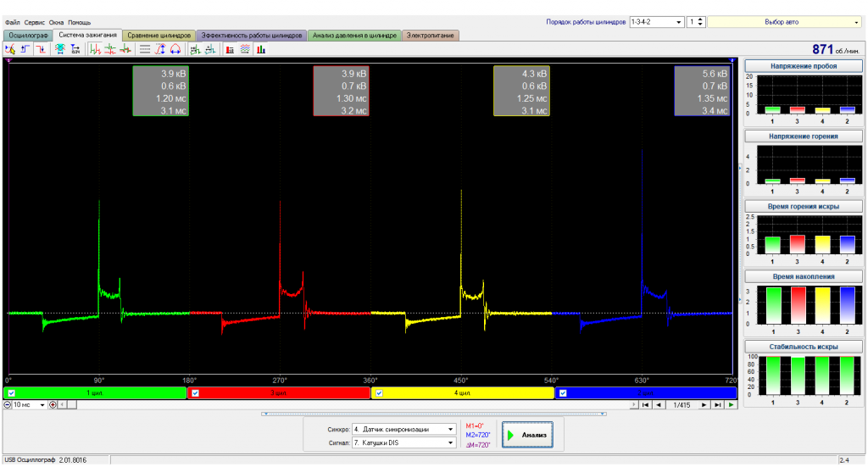Click the 871 об./мин. RPM readout

[x=835, y=49]
